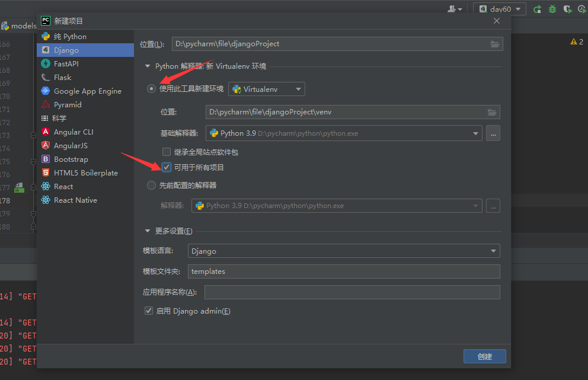Select the 科学 project type
588x380 pixels.
coord(85,118)
